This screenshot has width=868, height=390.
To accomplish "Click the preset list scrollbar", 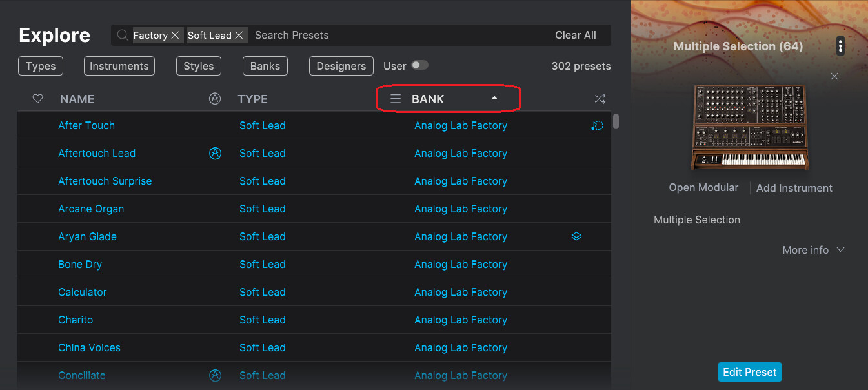I will [x=616, y=121].
